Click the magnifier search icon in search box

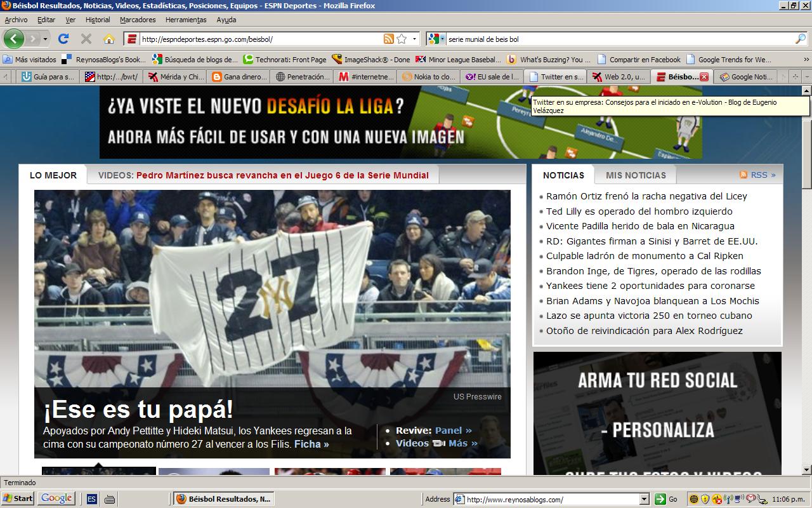(801, 39)
